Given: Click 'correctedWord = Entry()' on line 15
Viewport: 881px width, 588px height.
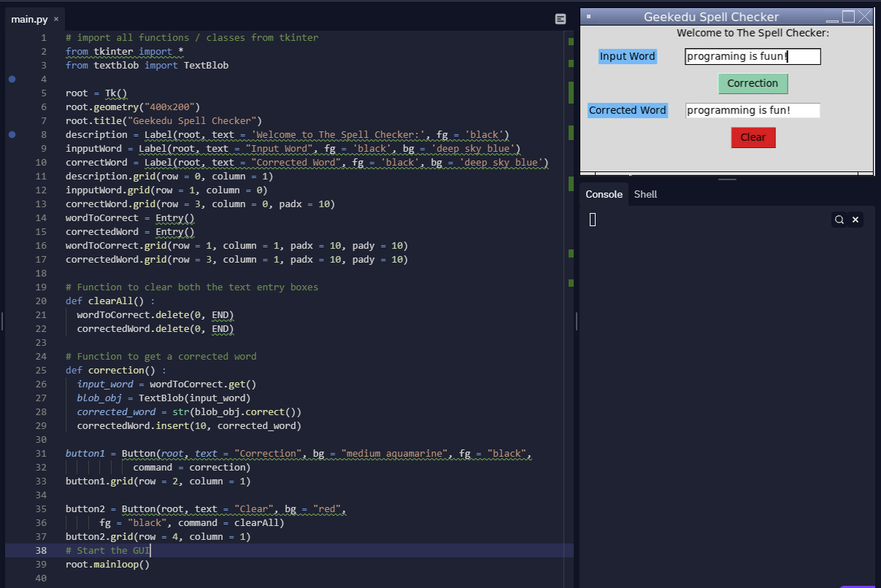Looking at the screenshot, I should pos(130,231).
